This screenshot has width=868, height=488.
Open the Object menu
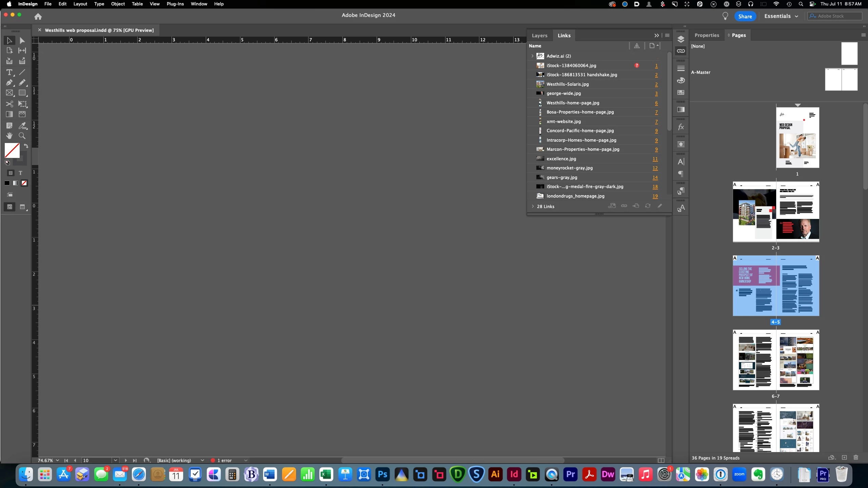(118, 4)
